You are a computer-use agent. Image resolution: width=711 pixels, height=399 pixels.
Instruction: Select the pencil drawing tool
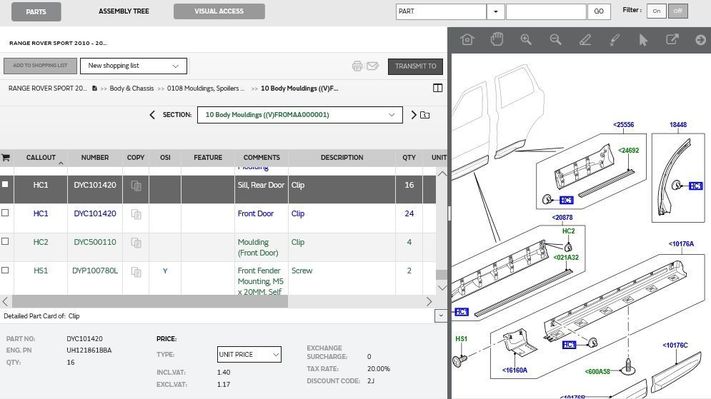pos(585,40)
